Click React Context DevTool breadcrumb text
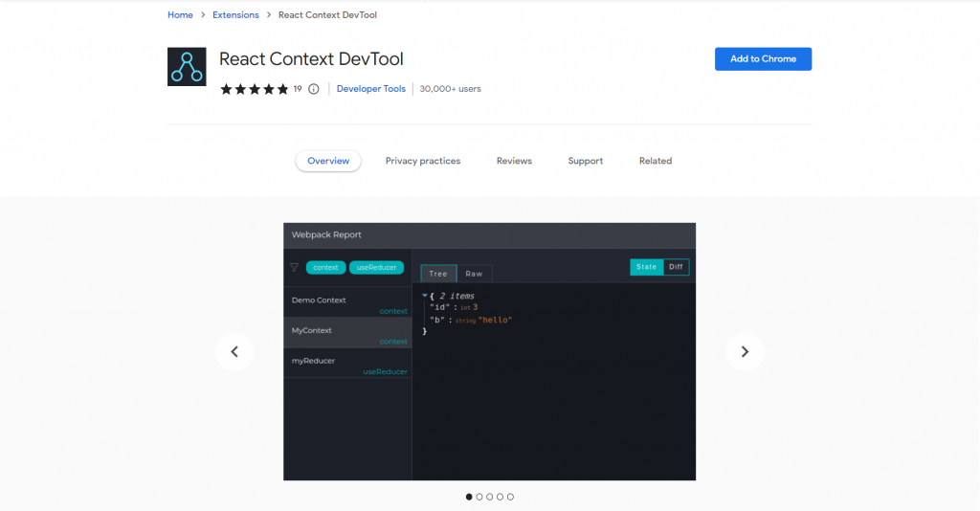 point(327,15)
